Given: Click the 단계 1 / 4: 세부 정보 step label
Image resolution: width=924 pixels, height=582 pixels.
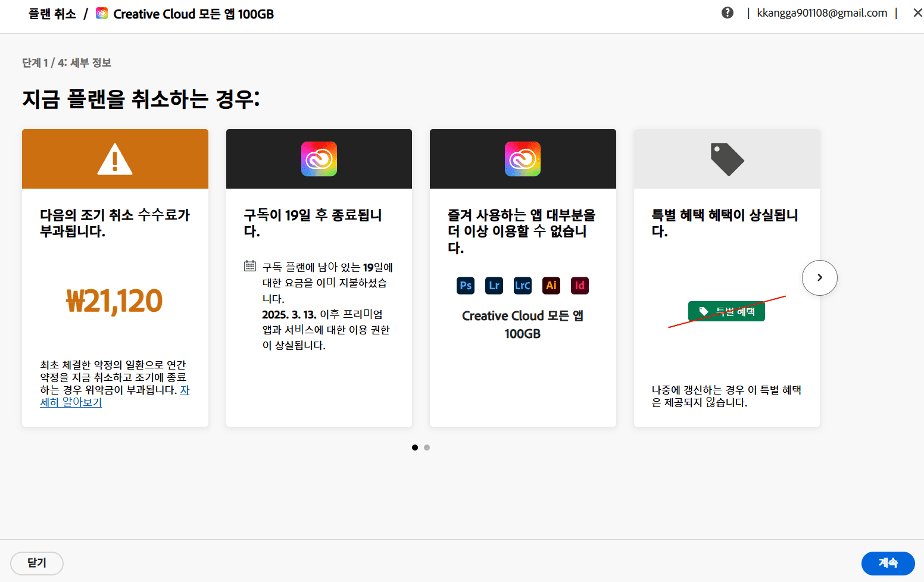Looking at the screenshot, I should (x=67, y=62).
